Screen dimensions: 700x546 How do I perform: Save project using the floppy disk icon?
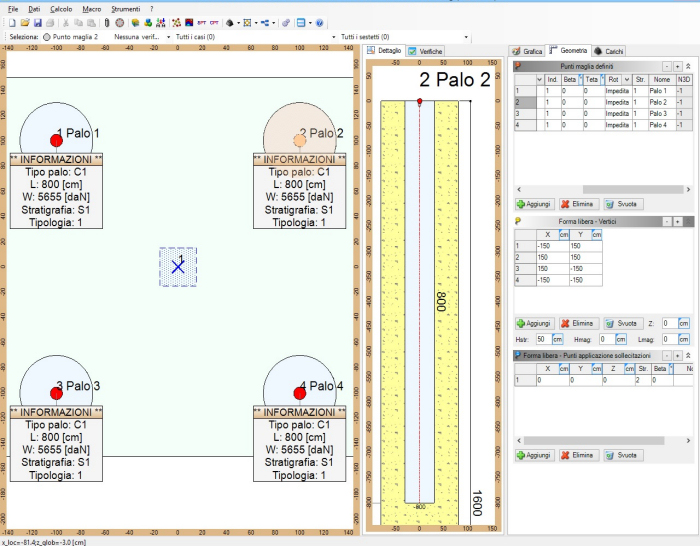pyautogui.click(x=37, y=22)
